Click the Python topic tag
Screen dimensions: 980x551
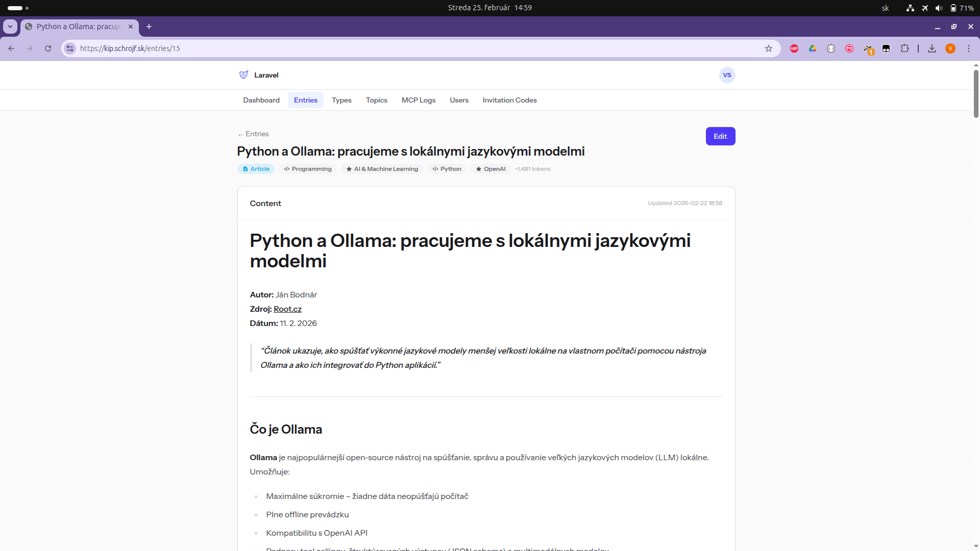(447, 169)
